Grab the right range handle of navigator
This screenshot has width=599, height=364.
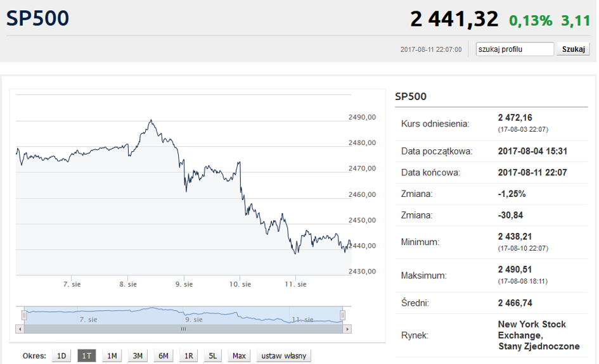tap(343, 315)
